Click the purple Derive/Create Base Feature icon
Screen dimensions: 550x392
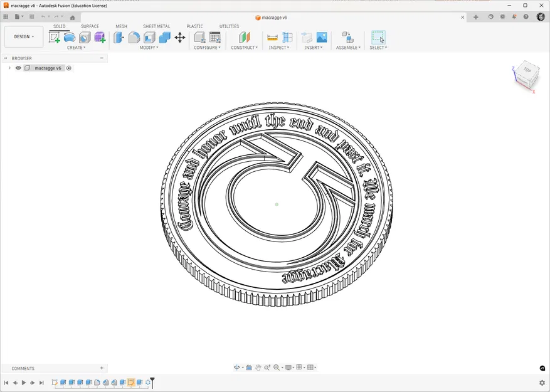tap(100, 37)
